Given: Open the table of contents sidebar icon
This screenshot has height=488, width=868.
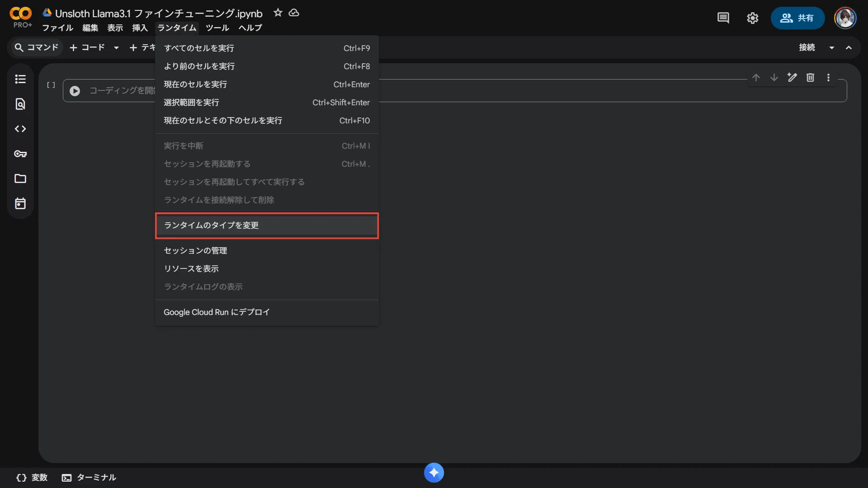Looking at the screenshot, I should coord(20,79).
